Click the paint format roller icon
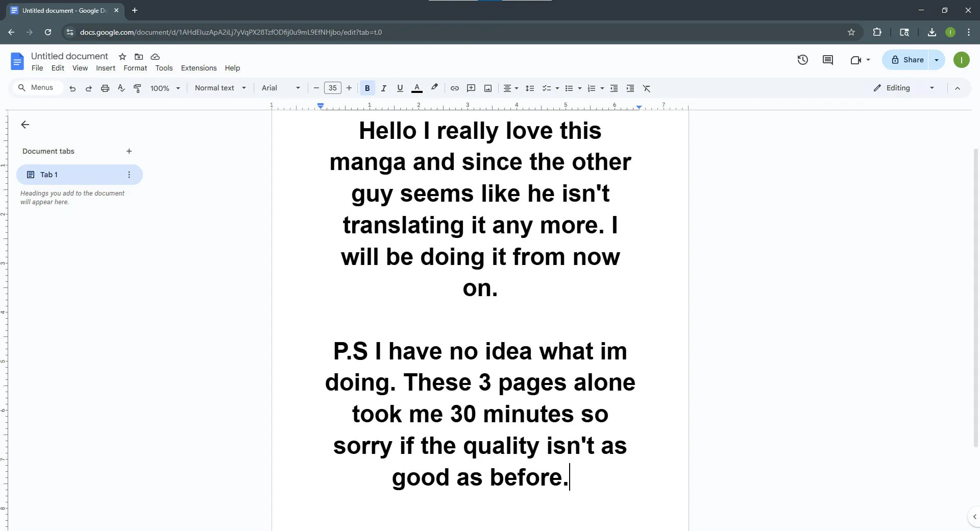The height and width of the screenshot is (531, 980). (137, 88)
